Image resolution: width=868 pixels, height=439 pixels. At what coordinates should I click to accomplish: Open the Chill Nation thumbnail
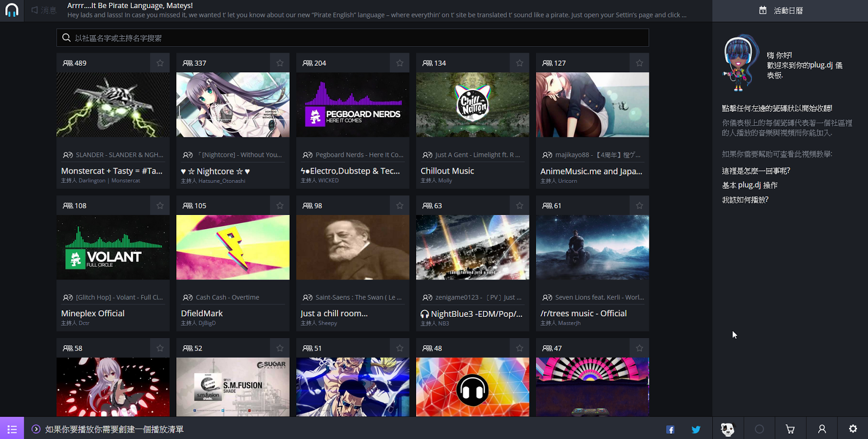(x=473, y=105)
